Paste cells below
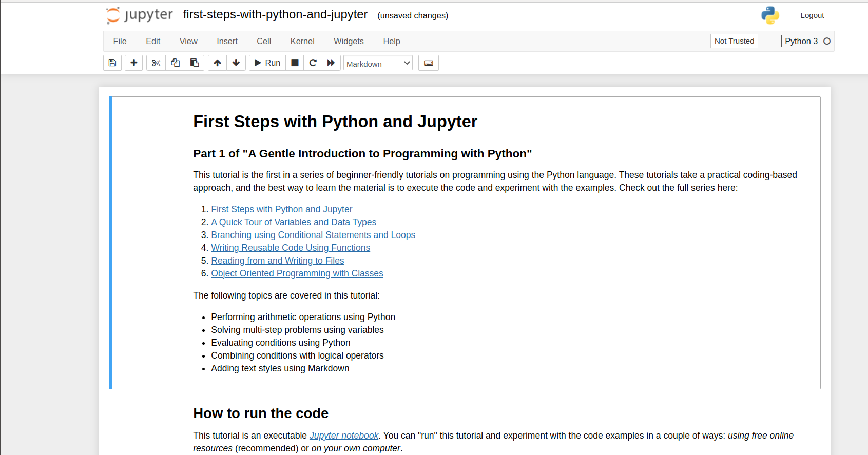The height and width of the screenshot is (455, 868). 195,63
